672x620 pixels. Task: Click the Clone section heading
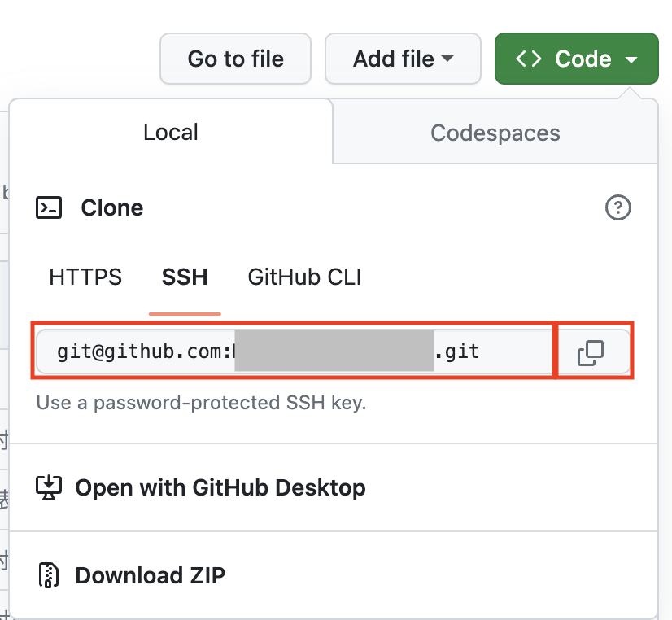112,208
